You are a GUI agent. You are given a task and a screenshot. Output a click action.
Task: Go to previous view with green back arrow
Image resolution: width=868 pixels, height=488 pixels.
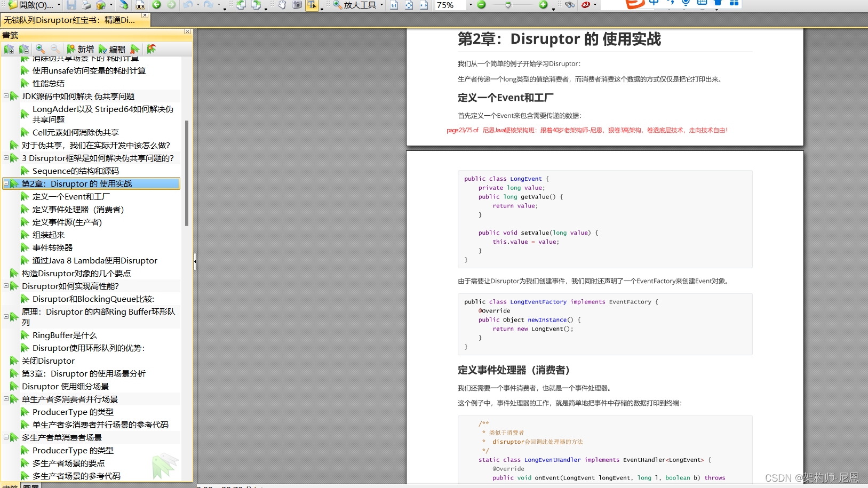tap(157, 5)
